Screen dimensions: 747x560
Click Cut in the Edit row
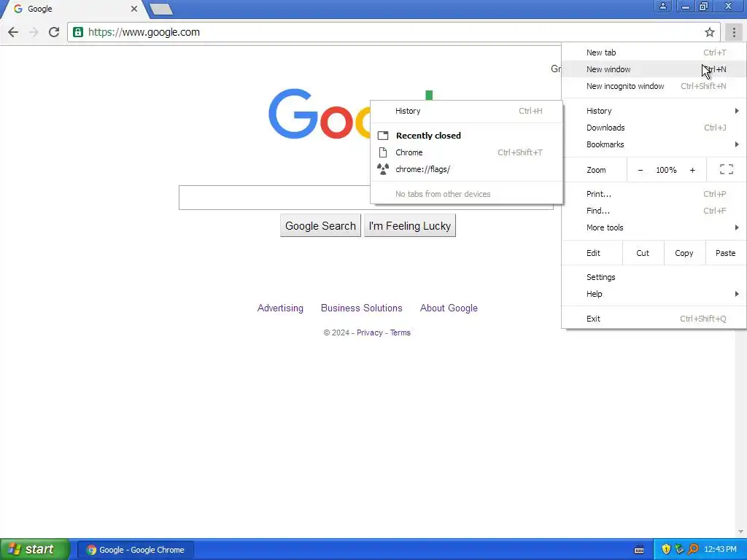(643, 253)
